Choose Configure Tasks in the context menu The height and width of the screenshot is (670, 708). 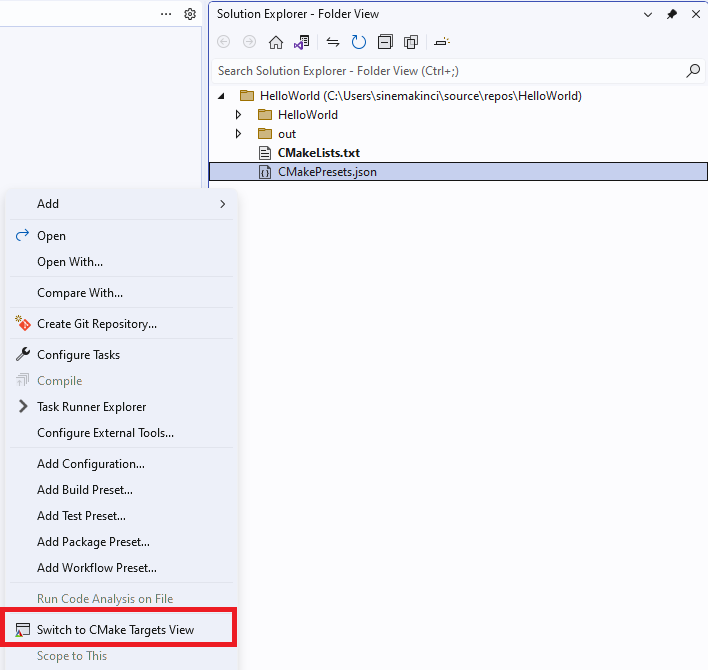[121, 355]
